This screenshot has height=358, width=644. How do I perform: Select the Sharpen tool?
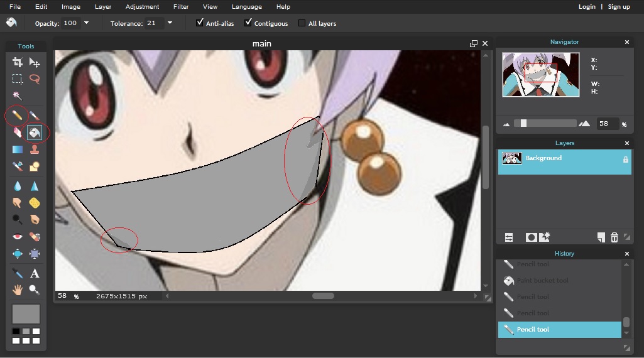pos(35,186)
